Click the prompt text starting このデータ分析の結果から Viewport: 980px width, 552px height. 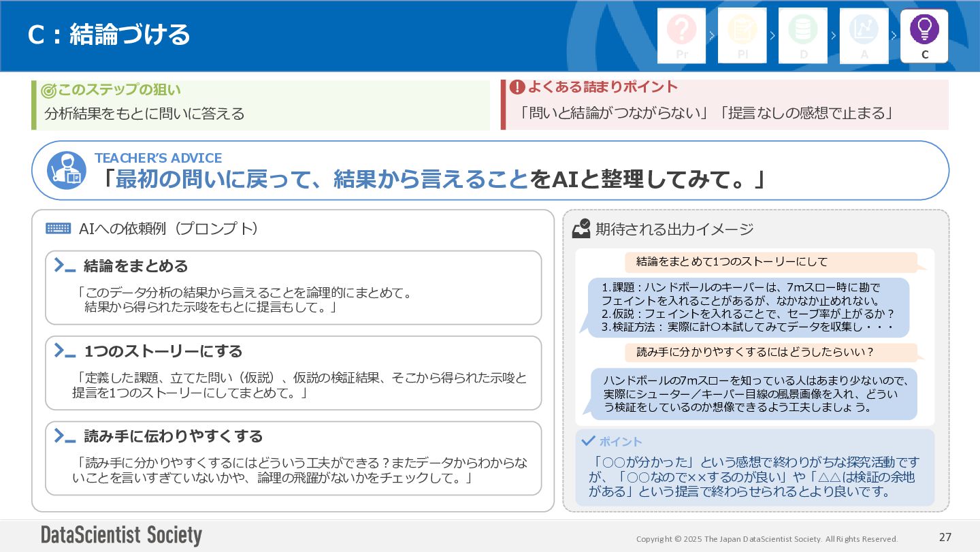point(244,300)
